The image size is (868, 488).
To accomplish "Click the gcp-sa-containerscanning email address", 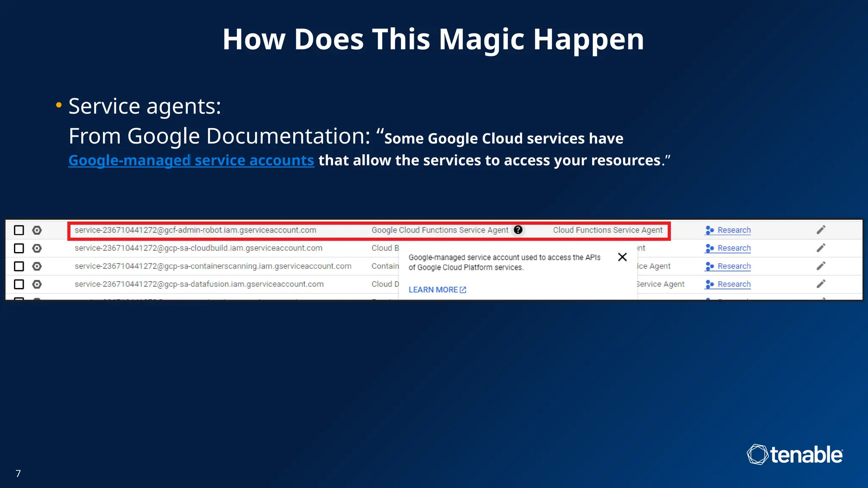I will coord(213,266).
